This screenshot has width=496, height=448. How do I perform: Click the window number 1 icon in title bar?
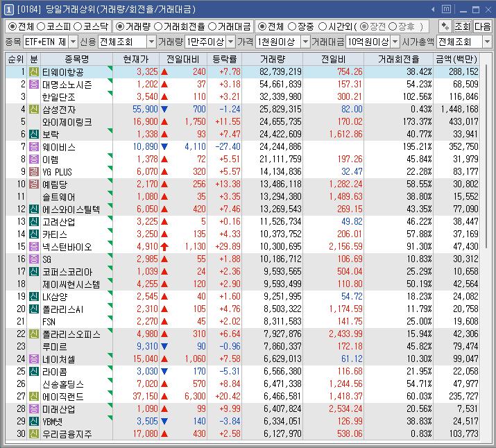pyautogui.click(x=8, y=10)
